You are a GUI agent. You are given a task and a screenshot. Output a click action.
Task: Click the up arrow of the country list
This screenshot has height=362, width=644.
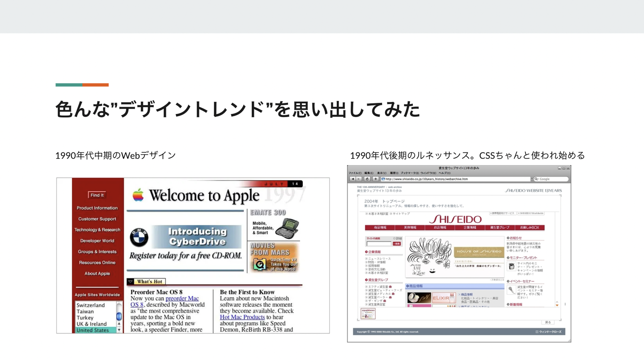pos(119,324)
